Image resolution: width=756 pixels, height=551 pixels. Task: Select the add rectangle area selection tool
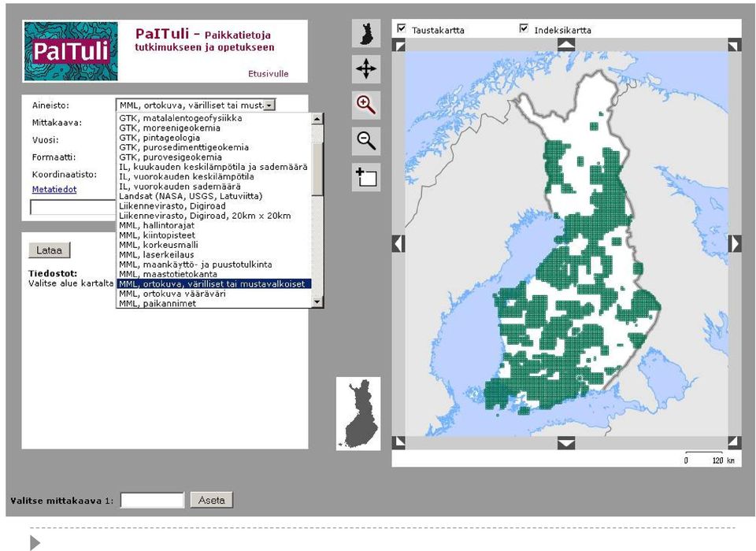tap(366, 177)
